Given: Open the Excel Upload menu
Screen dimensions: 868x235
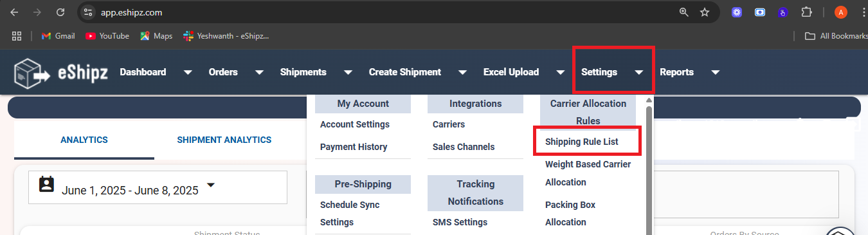Looking at the screenshot, I should tap(511, 72).
